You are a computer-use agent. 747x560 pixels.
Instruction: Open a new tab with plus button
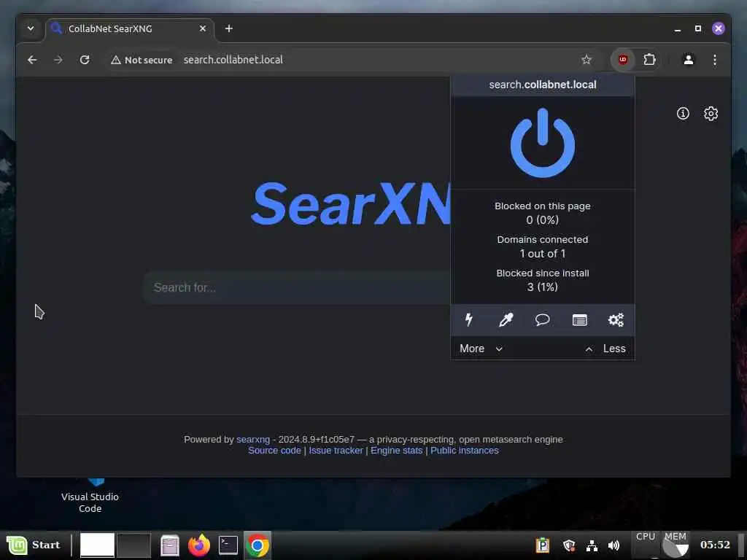[228, 28]
